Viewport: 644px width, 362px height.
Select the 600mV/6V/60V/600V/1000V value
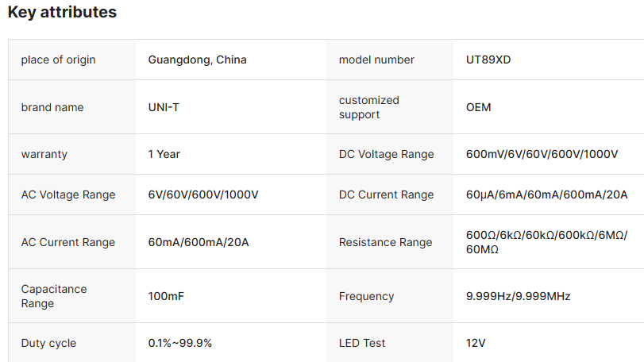point(542,154)
